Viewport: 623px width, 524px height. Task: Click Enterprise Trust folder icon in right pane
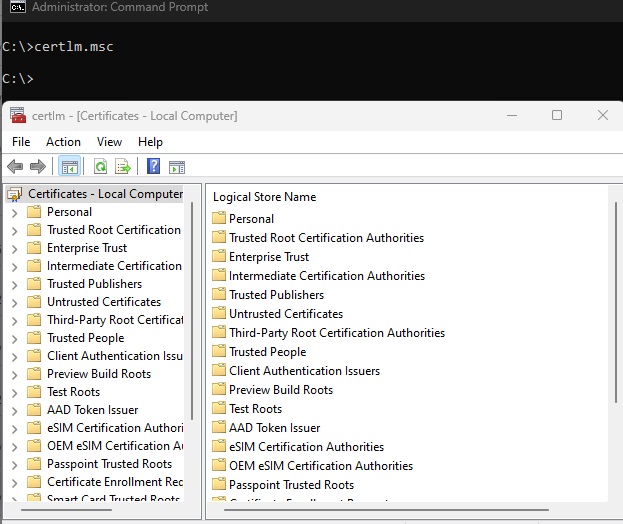[219, 256]
